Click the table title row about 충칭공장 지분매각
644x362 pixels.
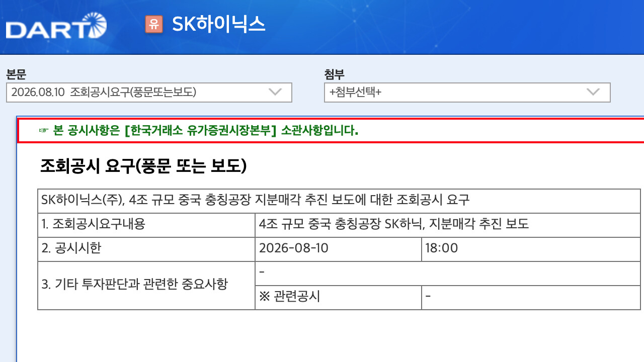pyautogui.click(x=339, y=201)
